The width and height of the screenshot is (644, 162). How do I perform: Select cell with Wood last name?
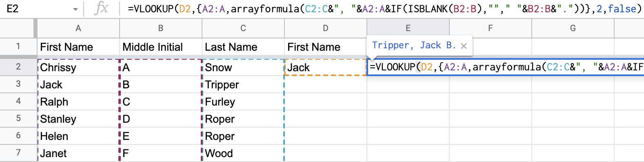(x=243, y=153)
